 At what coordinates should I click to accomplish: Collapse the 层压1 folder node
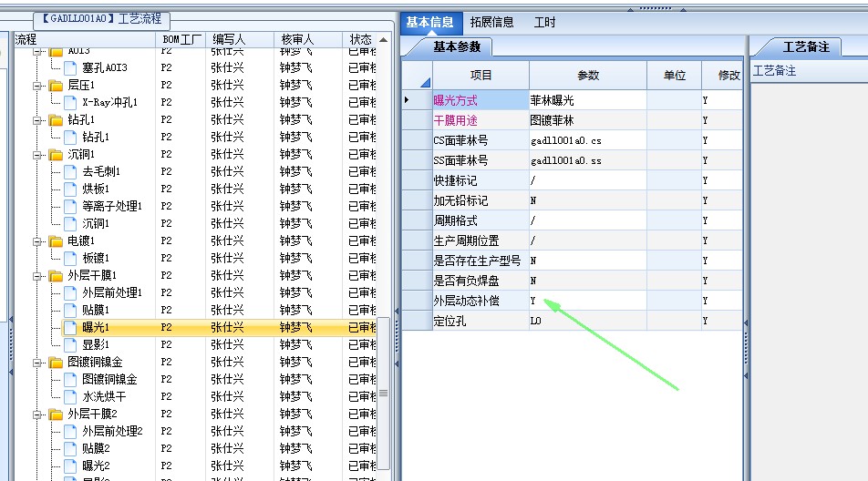(37, 86)
